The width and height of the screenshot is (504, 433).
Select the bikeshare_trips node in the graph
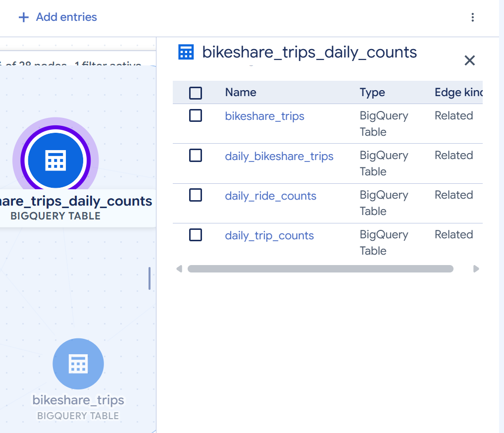point(78,364)
